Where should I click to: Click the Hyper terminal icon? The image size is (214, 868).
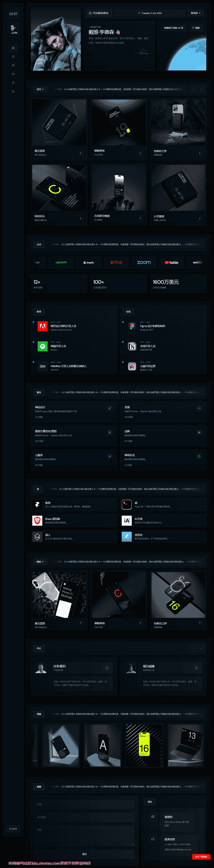pyautogui.click(x=127, y=504)
